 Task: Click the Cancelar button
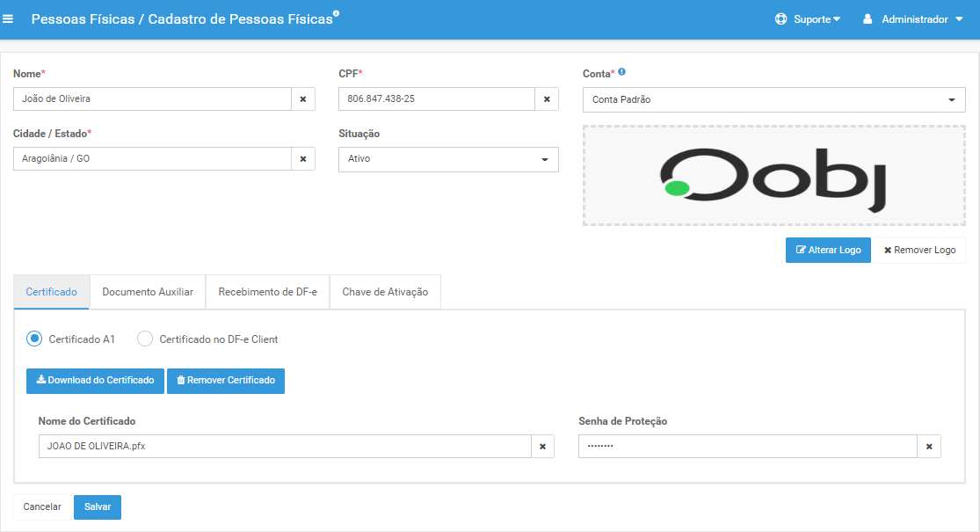click(42, 507)
